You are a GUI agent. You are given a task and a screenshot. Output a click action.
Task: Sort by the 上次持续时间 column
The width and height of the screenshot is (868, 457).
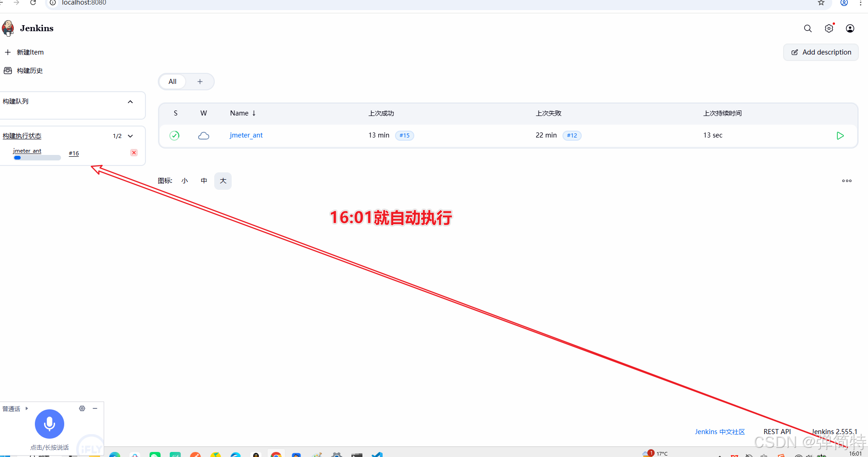723,113
